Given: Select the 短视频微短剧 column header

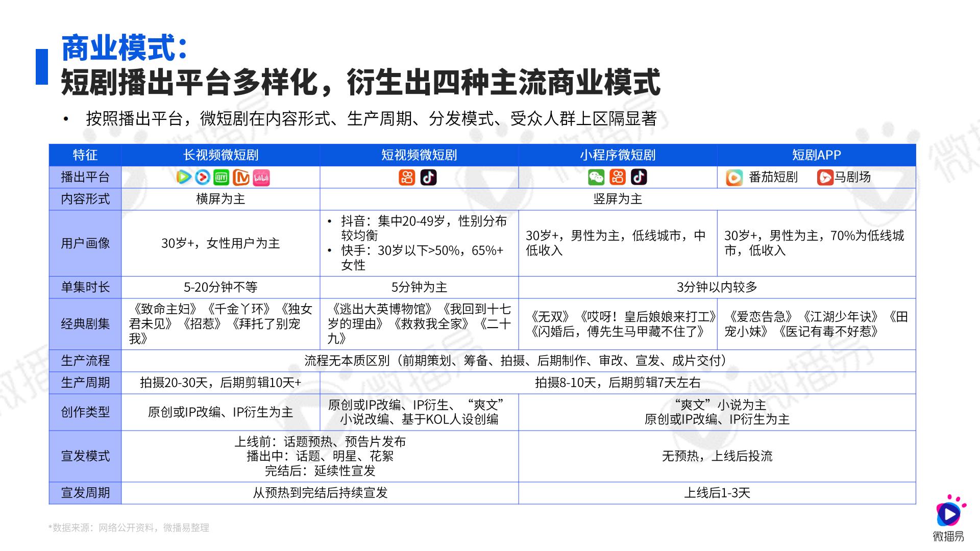Looking at the screenshot, I should (x=419, y=155).
